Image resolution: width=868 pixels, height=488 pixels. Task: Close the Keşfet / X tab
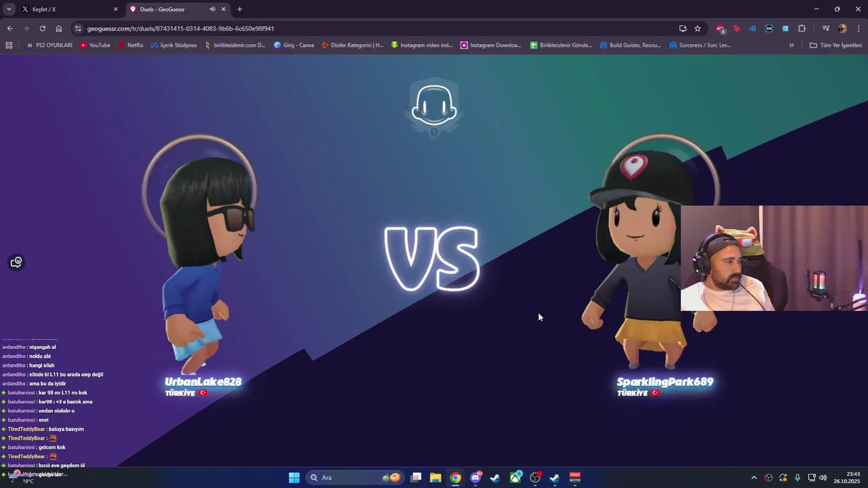pos(115,9)
